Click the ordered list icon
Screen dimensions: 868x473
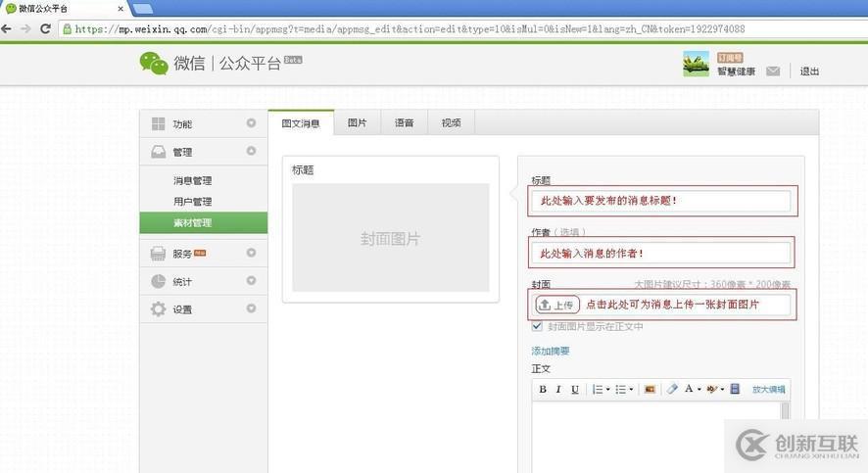point(598,390)
